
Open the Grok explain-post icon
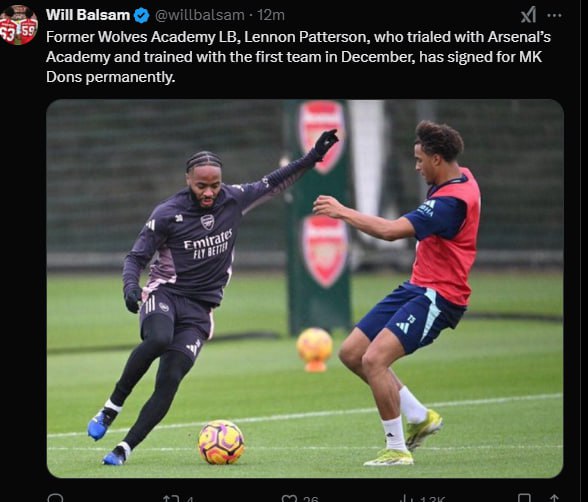pos(528,15)
